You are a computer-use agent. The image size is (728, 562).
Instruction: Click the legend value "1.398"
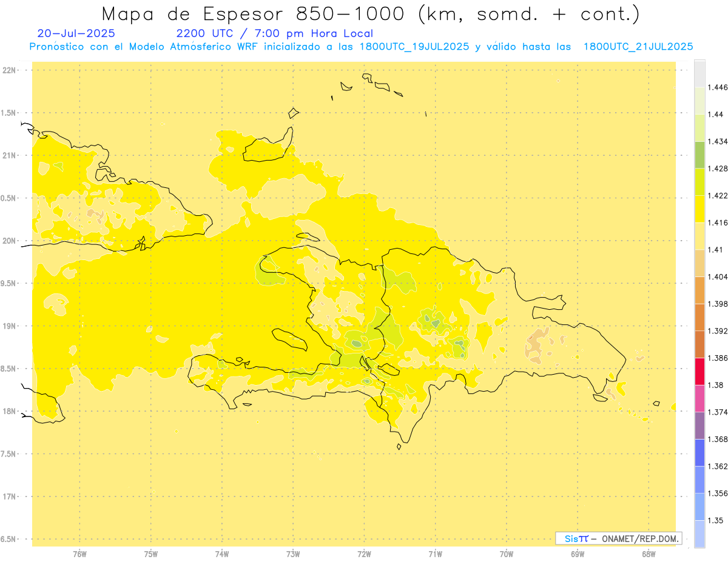click(x=718, y=304)
